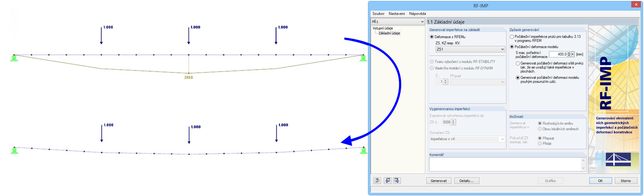Click the left green support on upper beam
644x196 pixels.
click(x=14, y=58)
